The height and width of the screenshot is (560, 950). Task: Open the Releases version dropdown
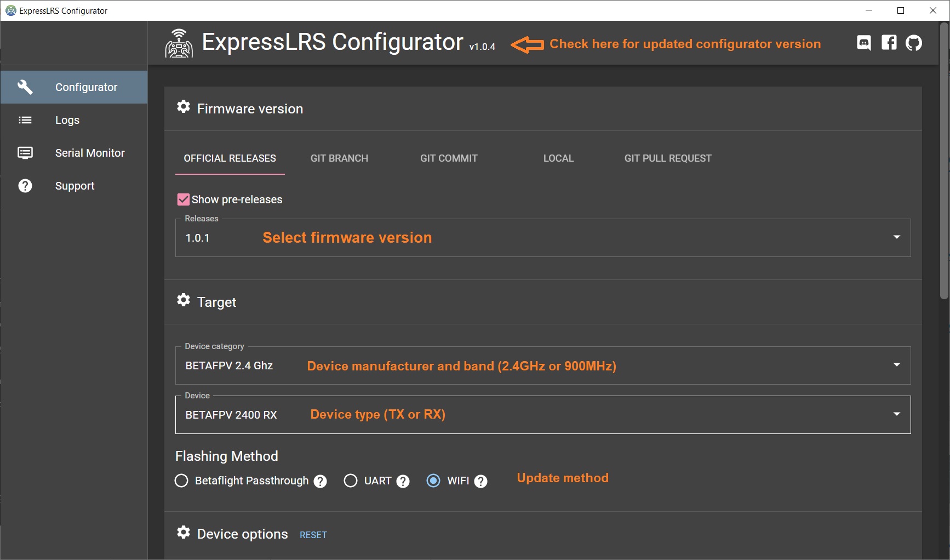pyautogui.click(x=543, y=238)
